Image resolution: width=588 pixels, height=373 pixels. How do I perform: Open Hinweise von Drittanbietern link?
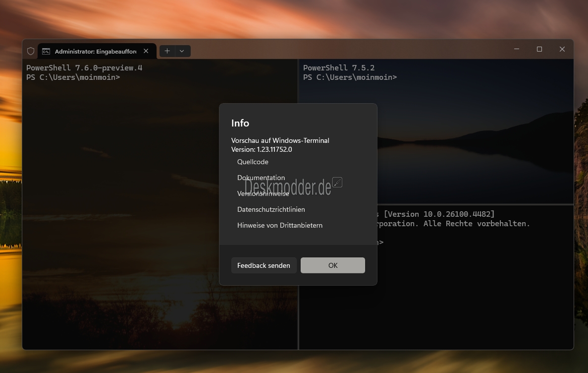point(280,225)
